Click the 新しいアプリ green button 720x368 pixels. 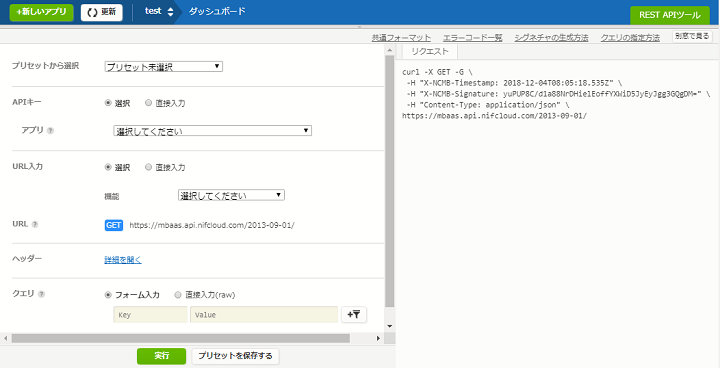pos(41,12)
